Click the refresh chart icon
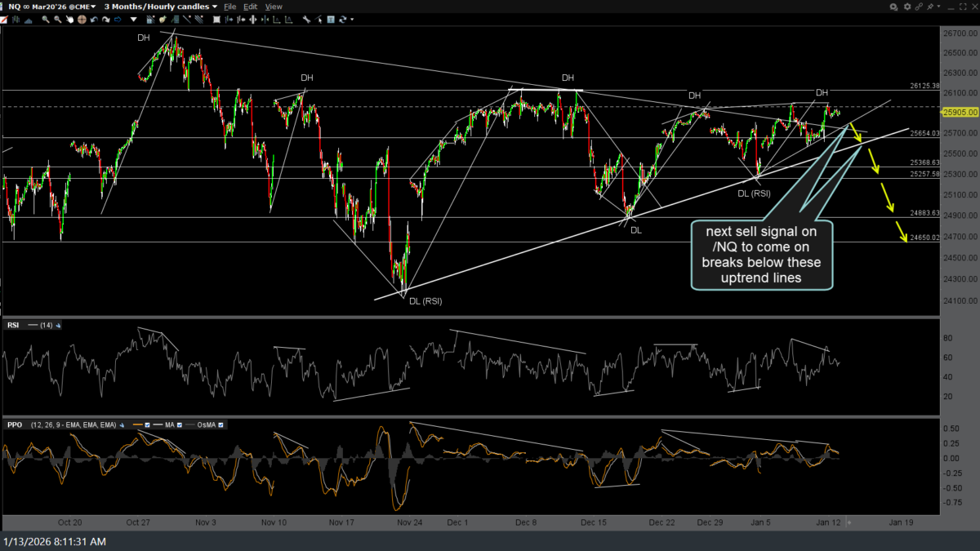Viewport: 980px width, 551px height. [343, 19]
